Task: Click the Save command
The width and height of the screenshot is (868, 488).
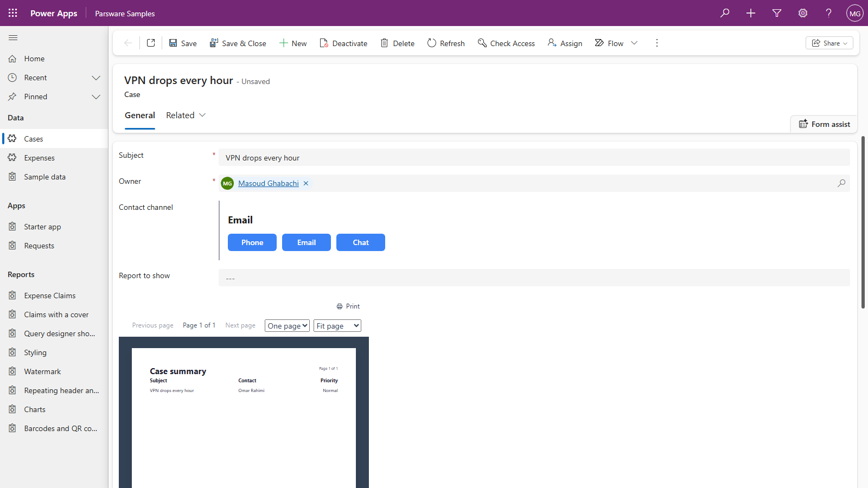Action: click(x=183, y=43)
